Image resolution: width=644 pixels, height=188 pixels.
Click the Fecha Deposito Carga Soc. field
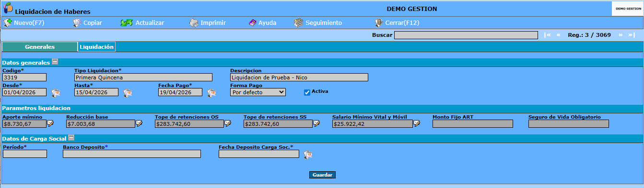click(x=259, y=154)
